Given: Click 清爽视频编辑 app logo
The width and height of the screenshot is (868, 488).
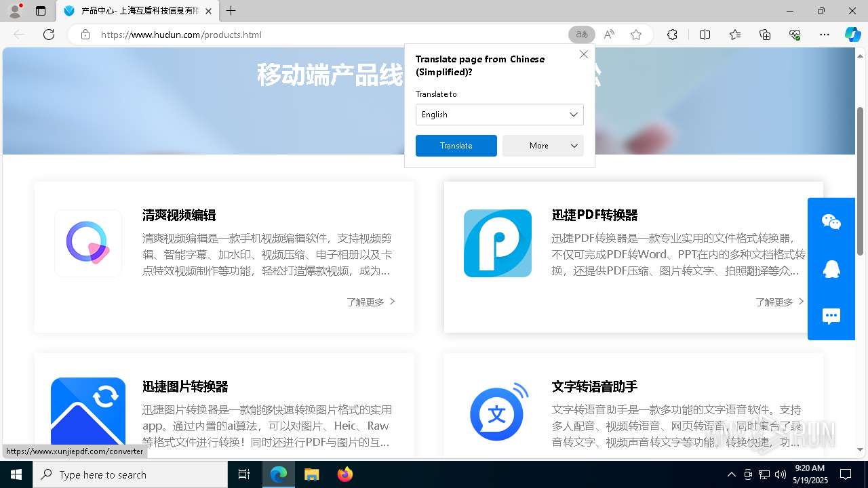Looking at the screenshot, I should coord(88,243).
